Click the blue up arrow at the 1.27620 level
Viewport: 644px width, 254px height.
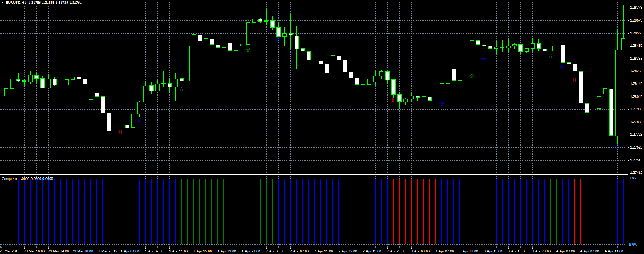(617, 147)
